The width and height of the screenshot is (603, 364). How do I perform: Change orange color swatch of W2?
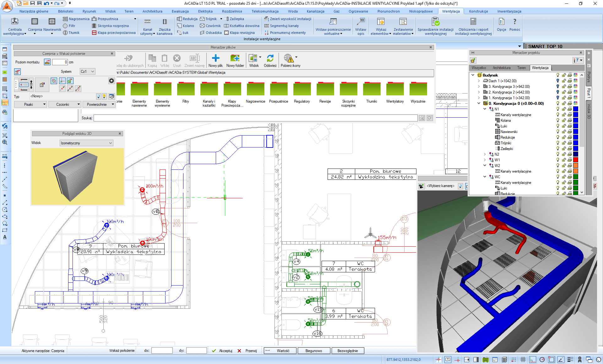click(x=576, y=165)
